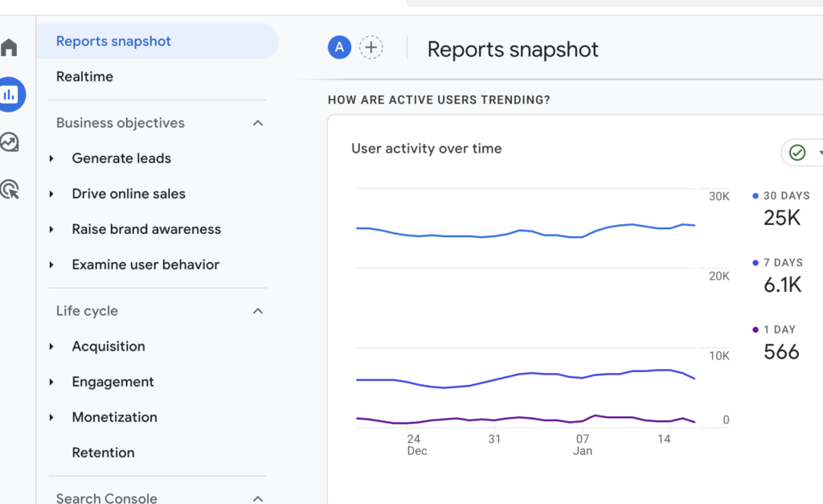Click the 20K y-axis label
This screenshot has width=823, height=504.
(x=719, y=277)
